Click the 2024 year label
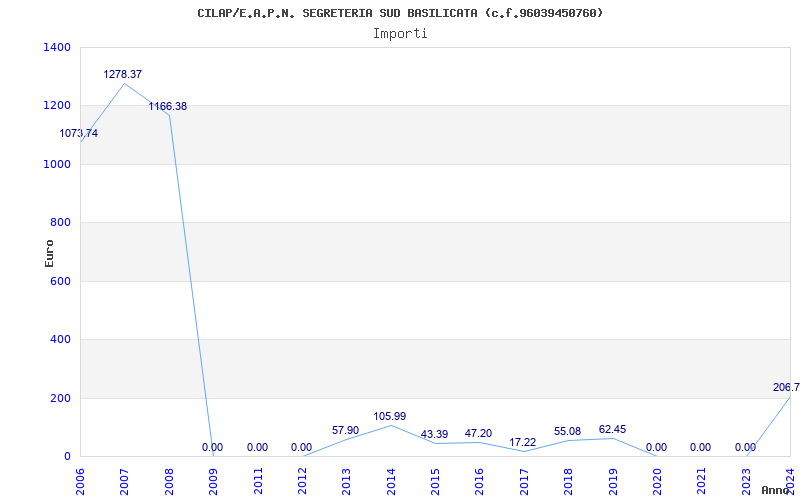 790,481
